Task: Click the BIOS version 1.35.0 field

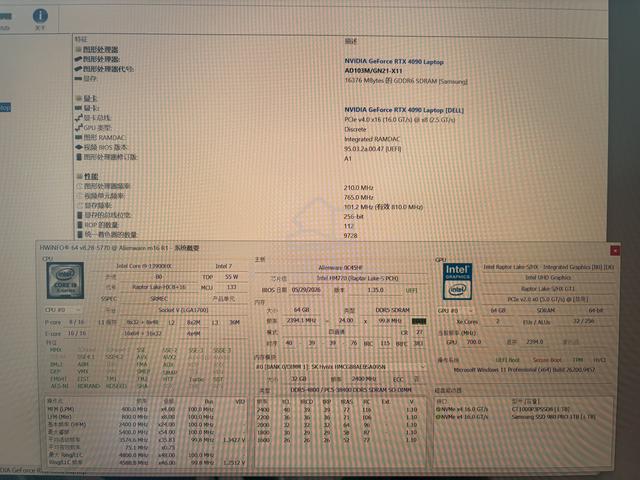Action: (376, 290)
